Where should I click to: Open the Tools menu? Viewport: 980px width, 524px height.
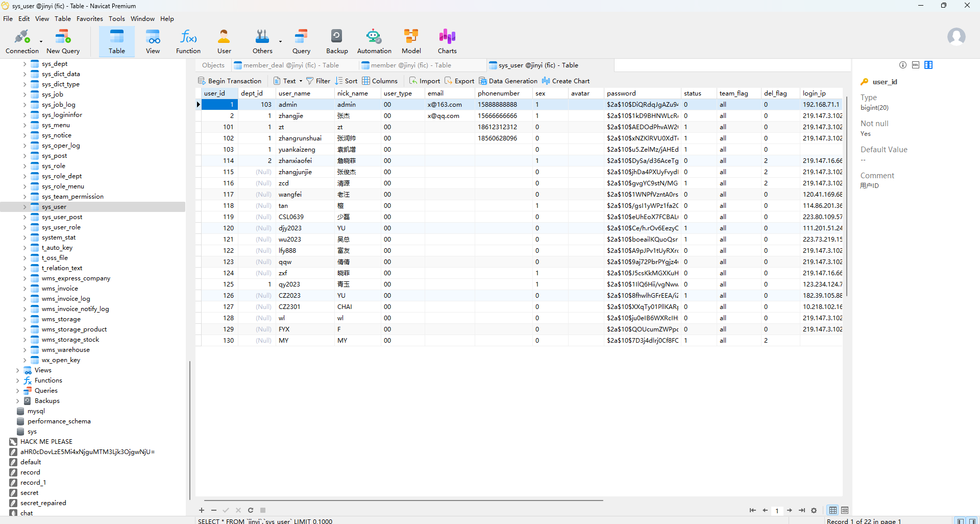[x=116, y=18]
